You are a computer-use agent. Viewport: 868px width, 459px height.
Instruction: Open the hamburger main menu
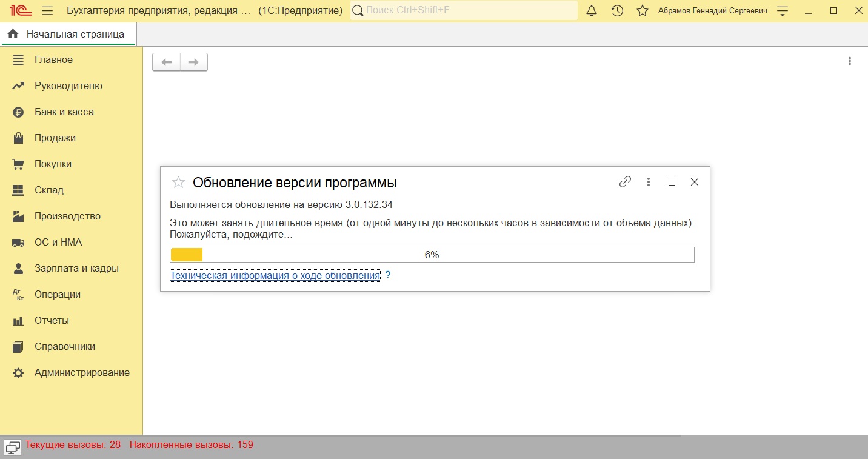(47, 11)
